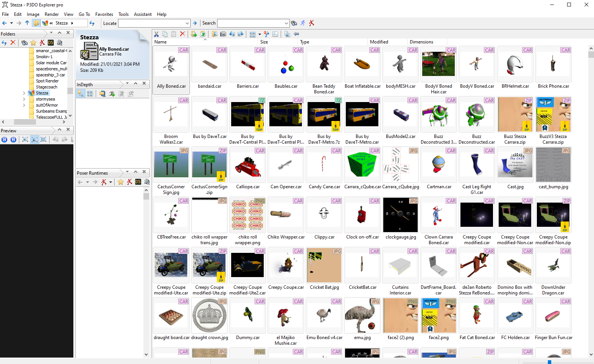Screen dimensions: 594x364
Task: Open the Search combo box dropdown
Action: (286, 23)
